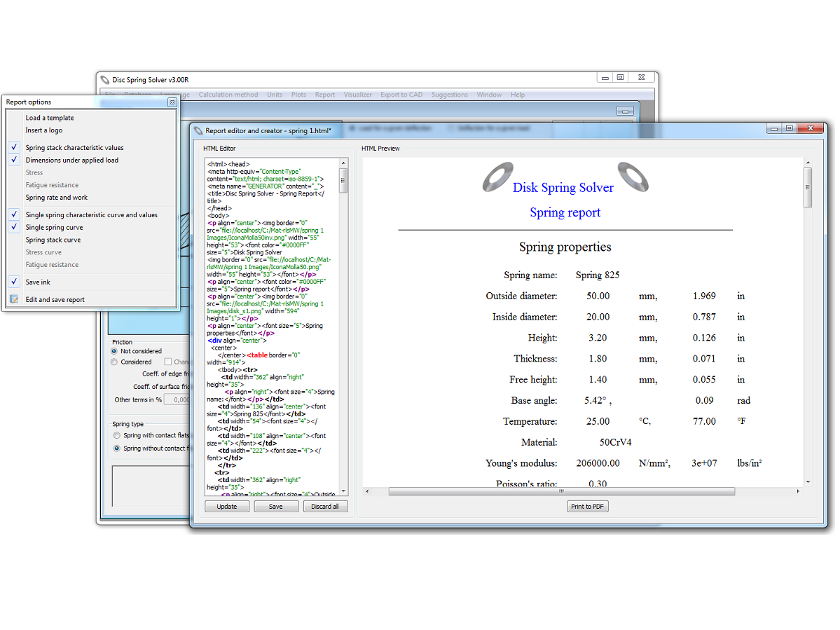
Task: Open the Window menu
Action: point(489,95)
